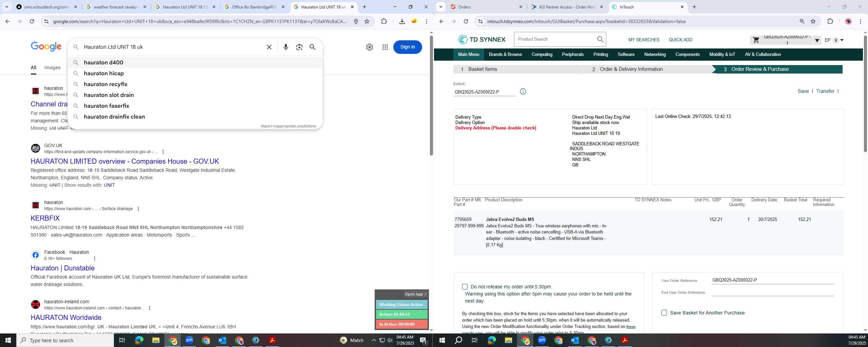Open Google Lens image search
868x347 pixels.
(299, 47)
